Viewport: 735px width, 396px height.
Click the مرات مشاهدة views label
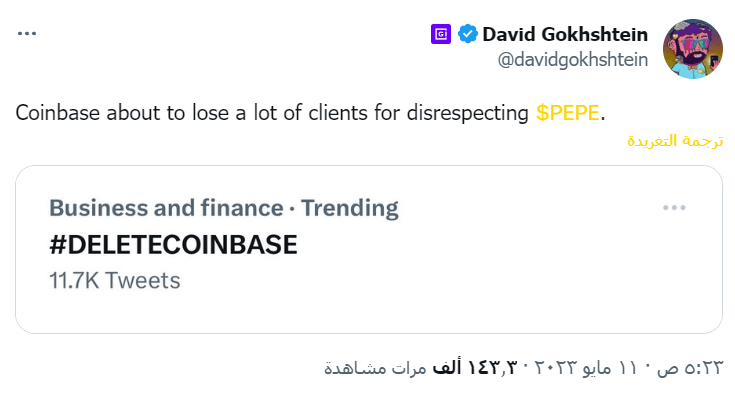click(375, 368)
